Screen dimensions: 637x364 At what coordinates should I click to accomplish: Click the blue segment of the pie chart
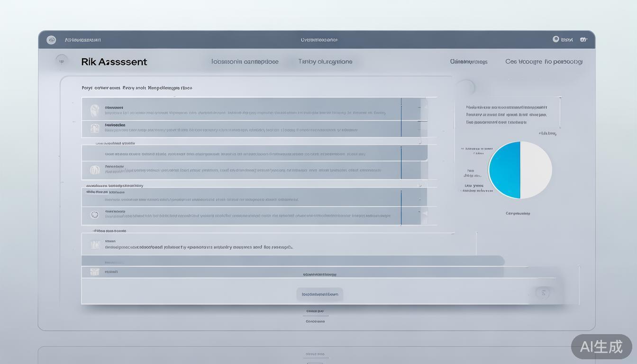pos(504,170)
